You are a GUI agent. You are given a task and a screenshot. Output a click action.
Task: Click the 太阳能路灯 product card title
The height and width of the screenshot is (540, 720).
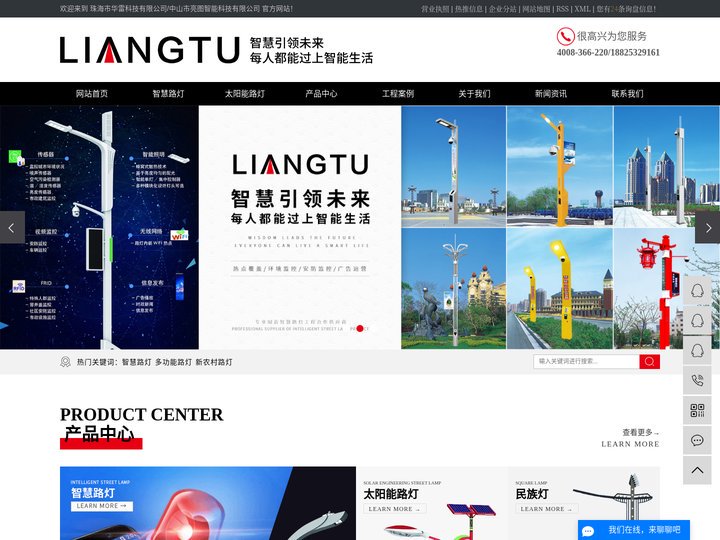[x=391, y=494]
